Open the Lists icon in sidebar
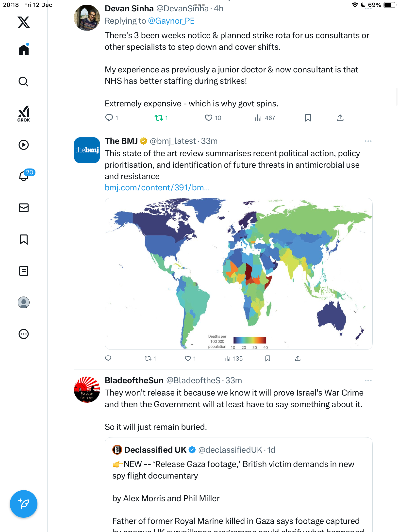The height and width of the screenshot is (532, 399). 24,271
